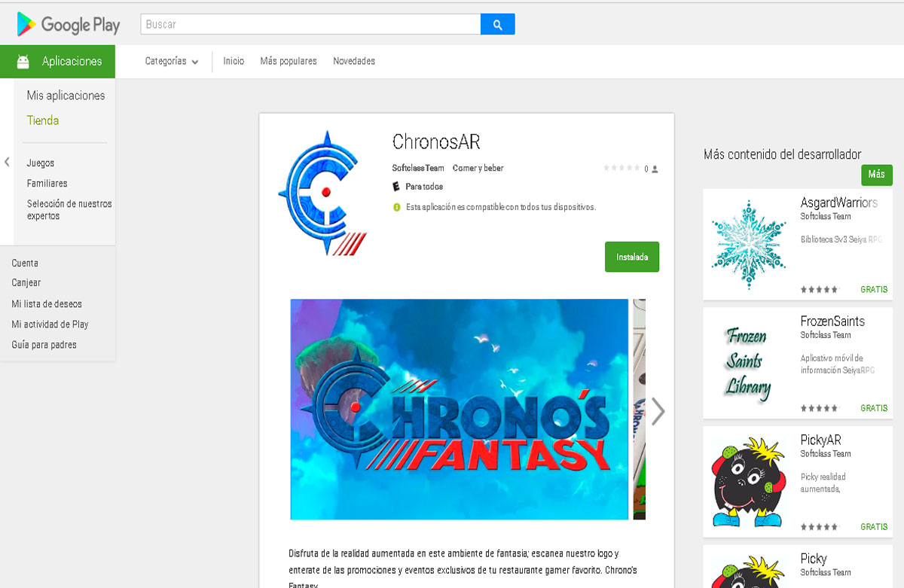
Task: Open the SoftclassTeam developer link
Action: pos(418,168)
